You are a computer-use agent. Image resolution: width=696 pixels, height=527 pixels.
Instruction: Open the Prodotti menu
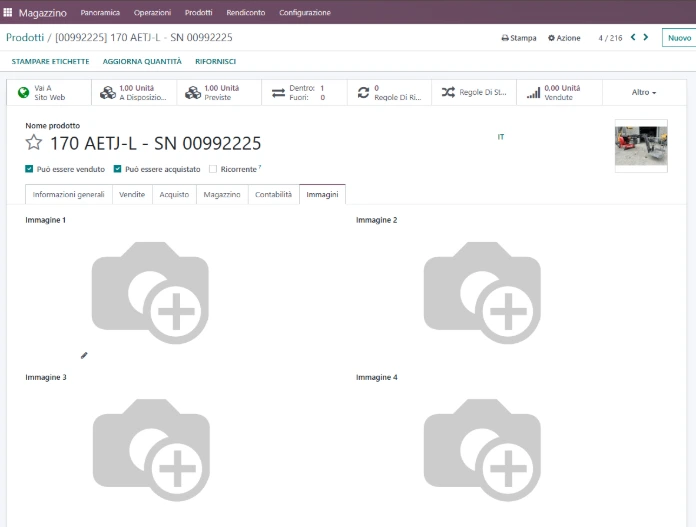[198, 13]
